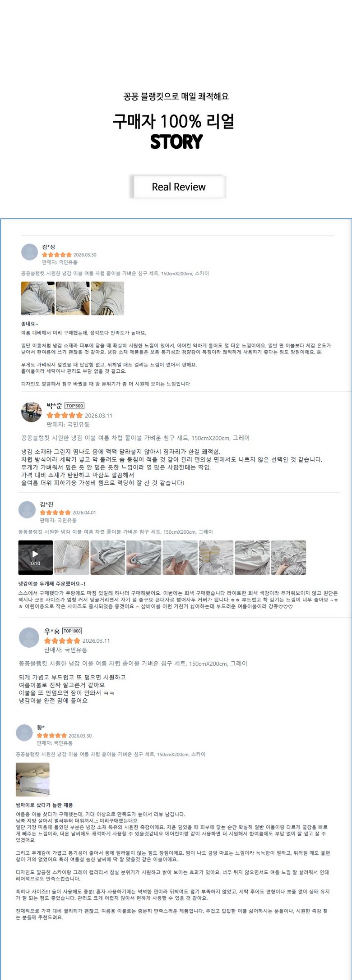Play the 0:10 review video
Screen dimensions: 352x980
click(x=36, y=558)
